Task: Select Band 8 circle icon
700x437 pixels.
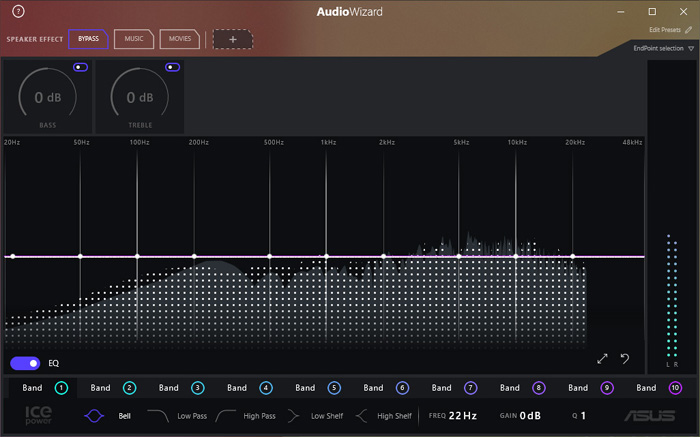Action: pos(539,388)
